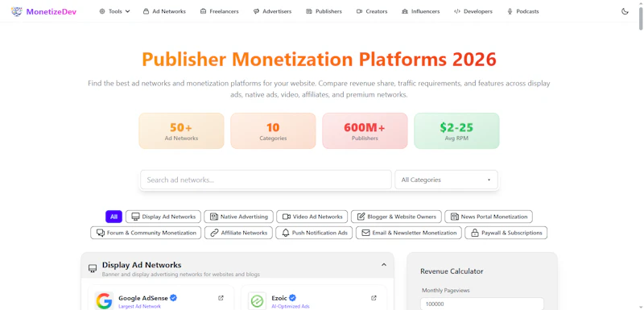Open the Tools dropdown menu

pos(114,11)
